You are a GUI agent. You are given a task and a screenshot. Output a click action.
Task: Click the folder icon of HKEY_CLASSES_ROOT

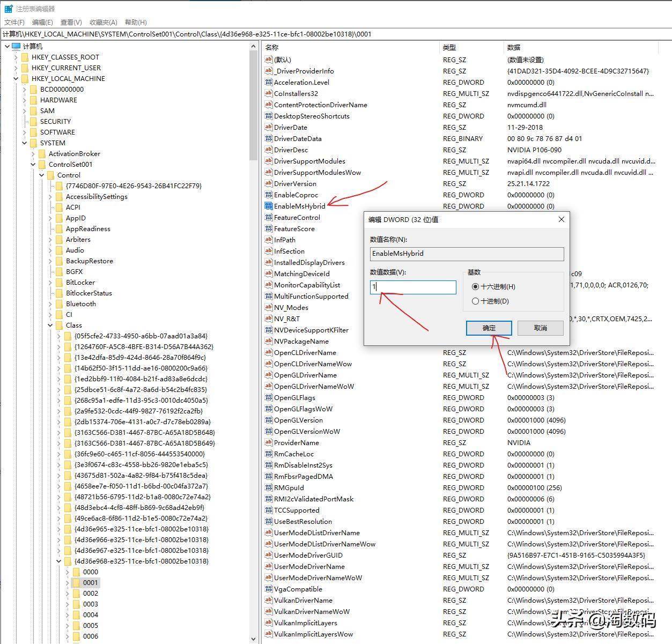click(25, 57)
